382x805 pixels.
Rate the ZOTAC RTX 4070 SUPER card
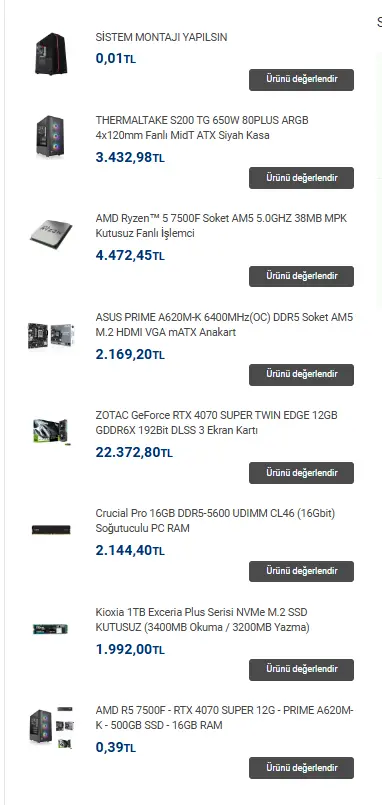301,473
